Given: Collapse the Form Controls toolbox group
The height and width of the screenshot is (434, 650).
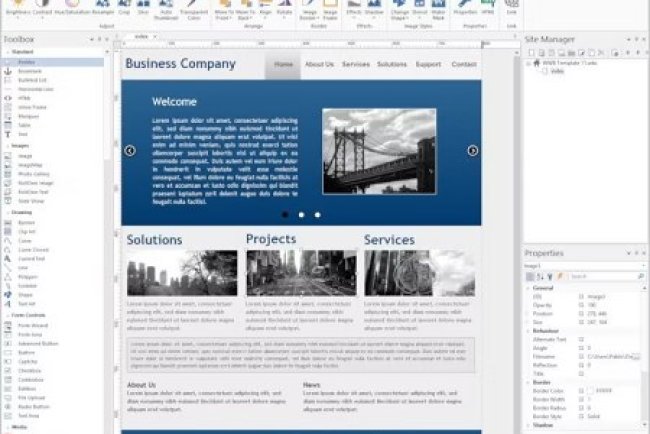Looking at the screenshot, I should coord(7,315).
